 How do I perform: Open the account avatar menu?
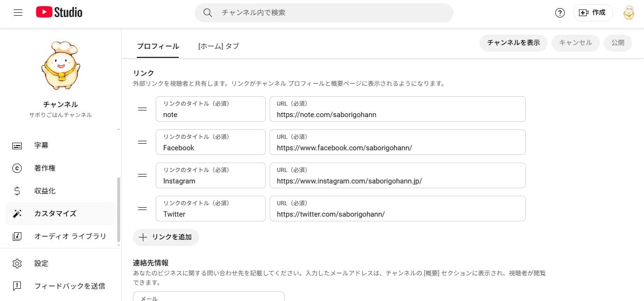tap(628, 13)
